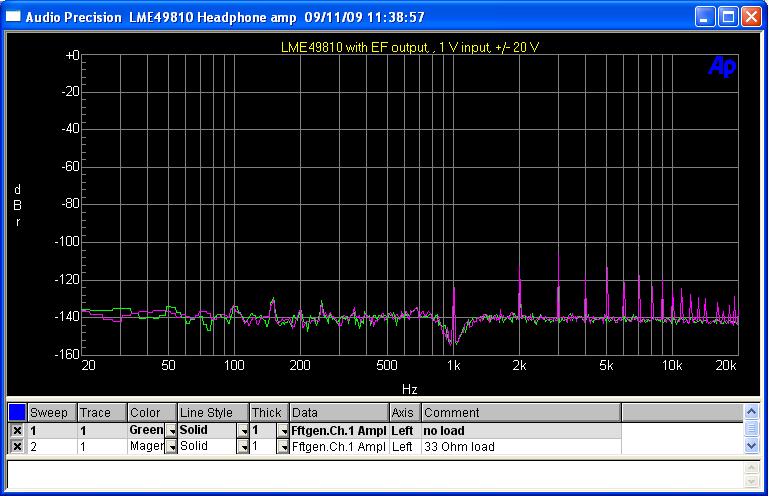
Task: Click the legend list scrollbar thumb
Action: pyautogui.click(x=751, y=428)
